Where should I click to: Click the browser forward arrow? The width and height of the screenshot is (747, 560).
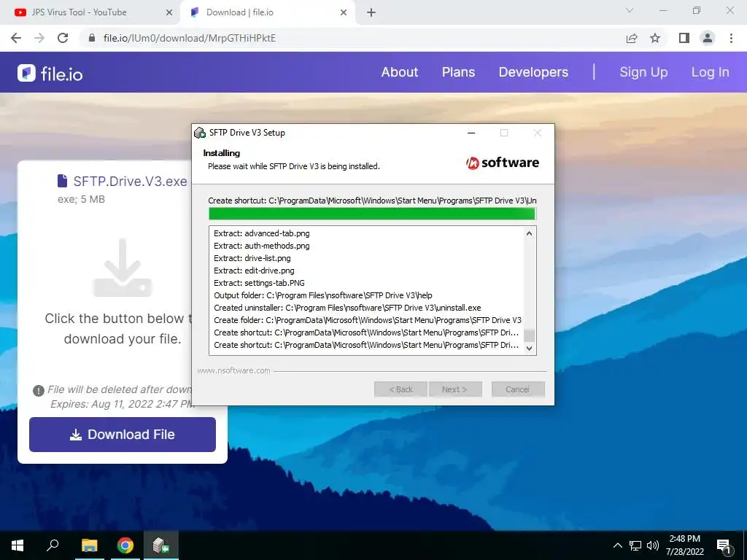coord(39,38)
